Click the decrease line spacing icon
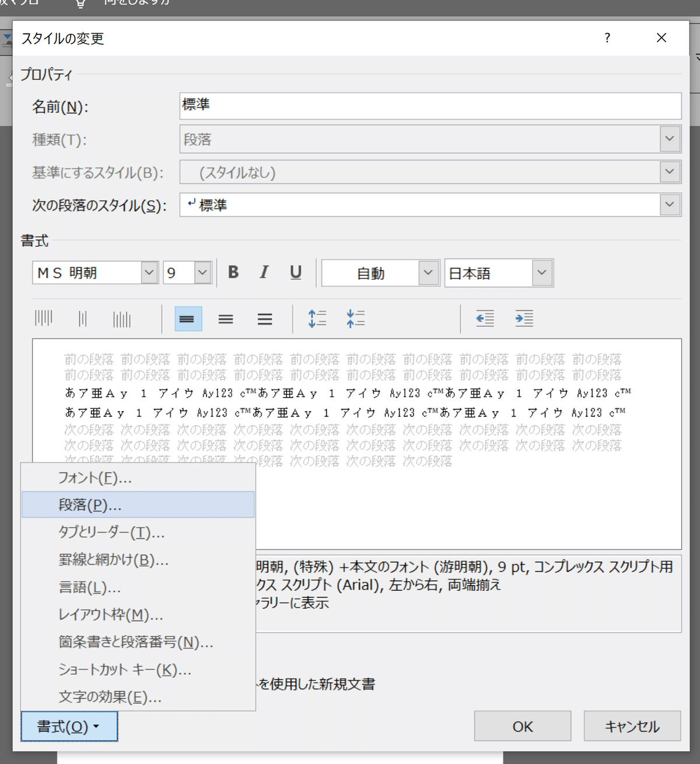Screen dimensions: 700x764 [x=355, y=318]
